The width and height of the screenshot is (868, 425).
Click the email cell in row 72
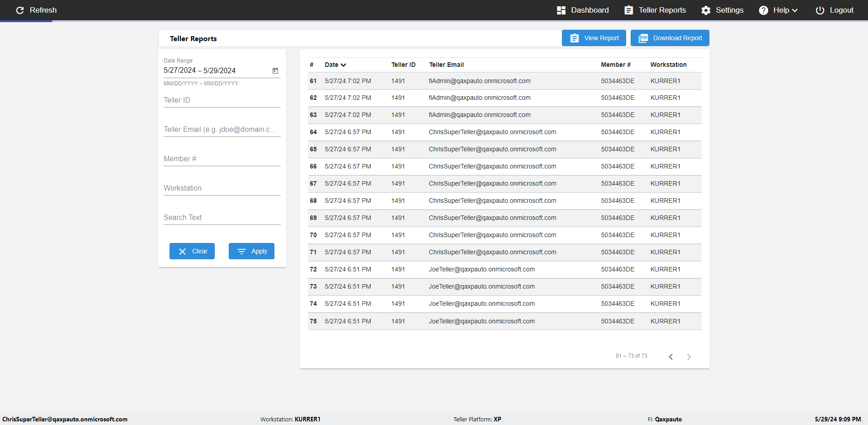pos(481,269)
